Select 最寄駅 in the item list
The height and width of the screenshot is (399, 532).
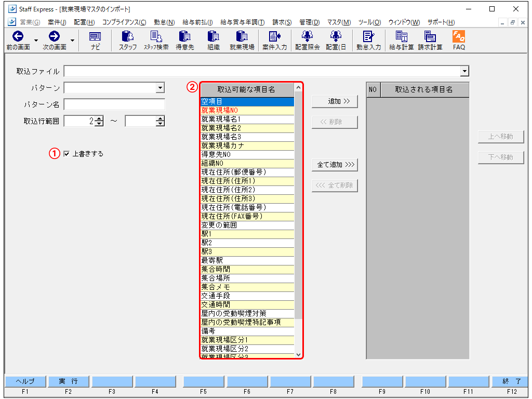click(x=247, y=260)
